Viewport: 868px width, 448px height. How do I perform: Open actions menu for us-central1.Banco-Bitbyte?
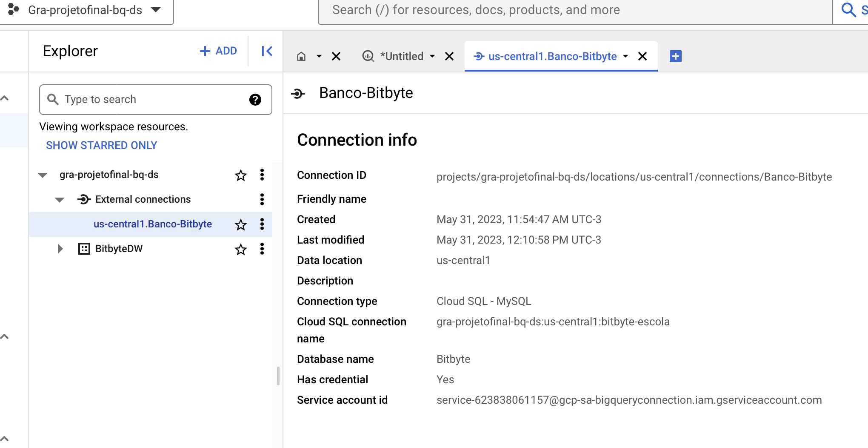coord(262,224)
